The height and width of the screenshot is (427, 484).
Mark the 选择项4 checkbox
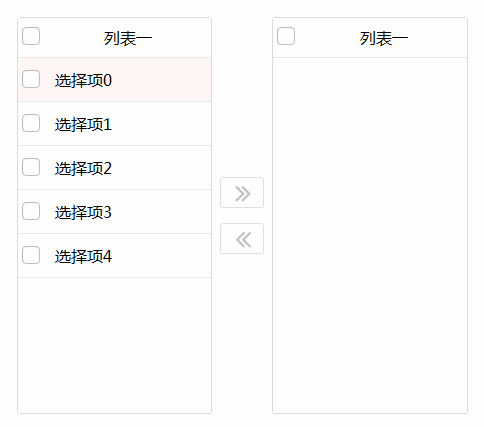[31, 255]
